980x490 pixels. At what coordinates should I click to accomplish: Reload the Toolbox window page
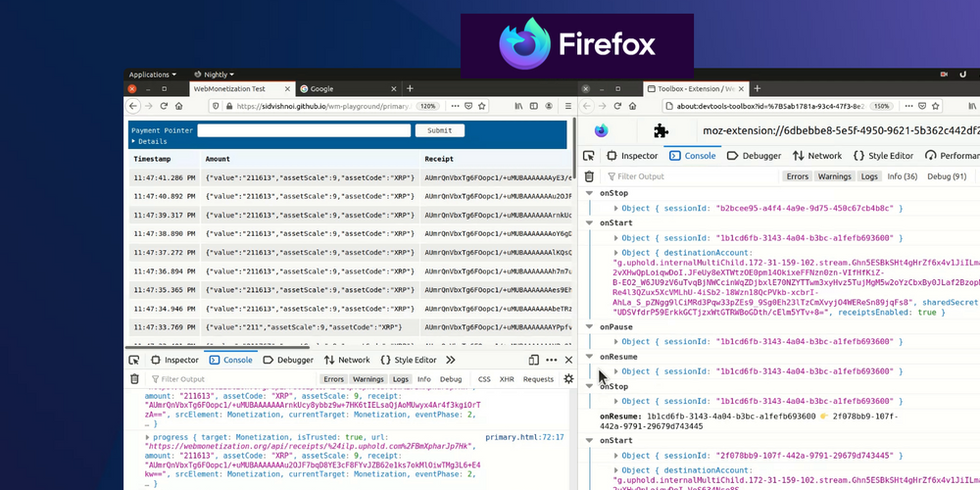tap(617, 106)
